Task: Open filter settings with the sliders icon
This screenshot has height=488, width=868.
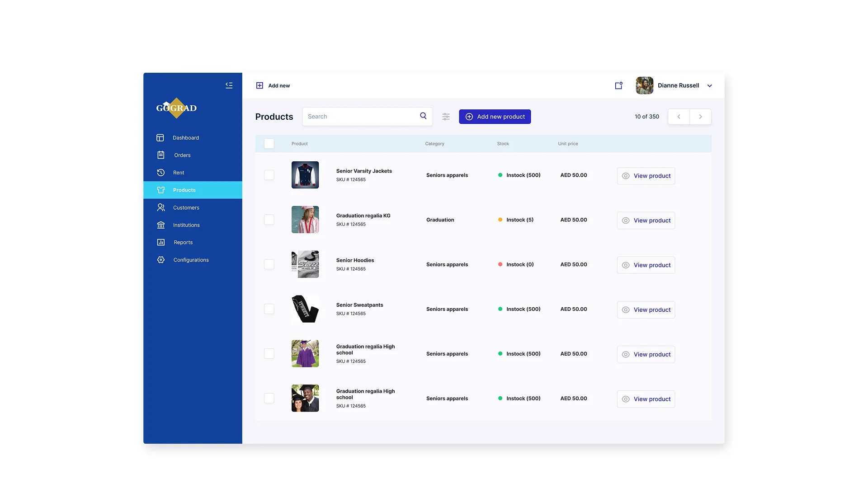Action: pyautogui.click(x=446, y=117)
